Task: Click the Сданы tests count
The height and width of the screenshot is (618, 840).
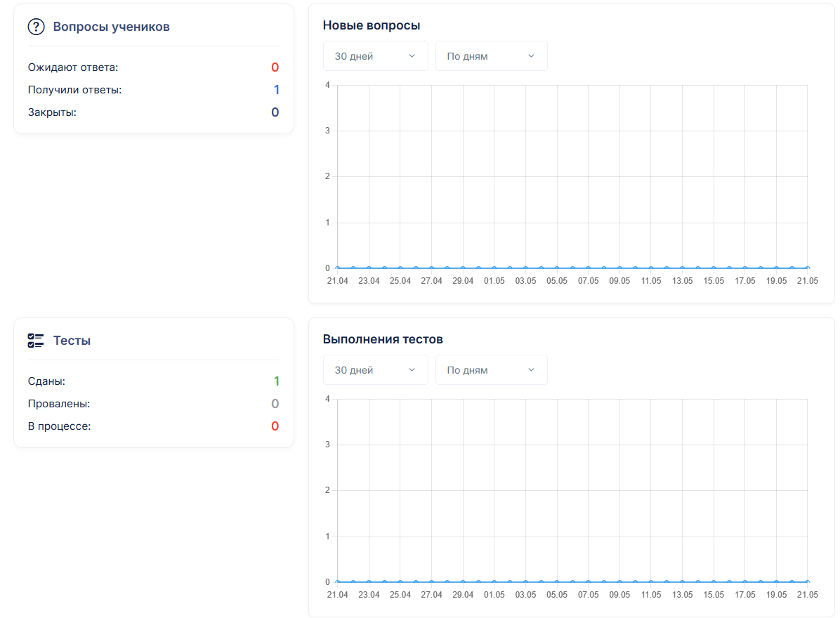Action: click(277, 381)
